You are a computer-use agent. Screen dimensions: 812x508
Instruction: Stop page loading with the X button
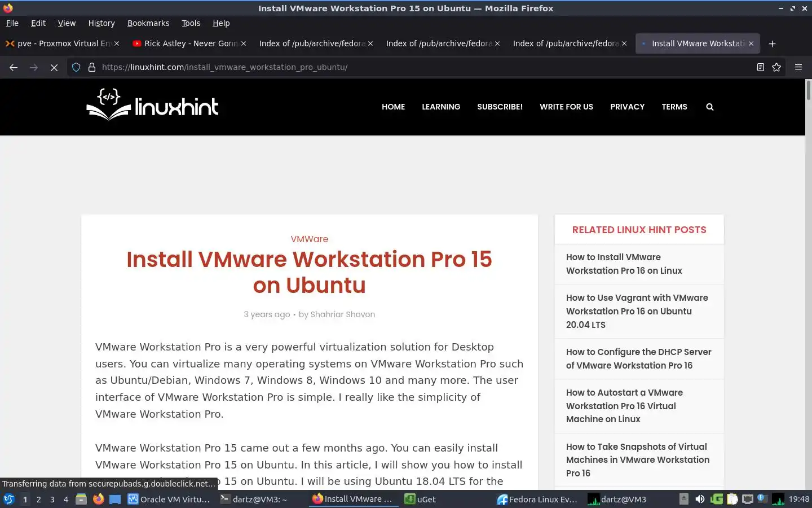pyautogui.click(x=54, y=67)
